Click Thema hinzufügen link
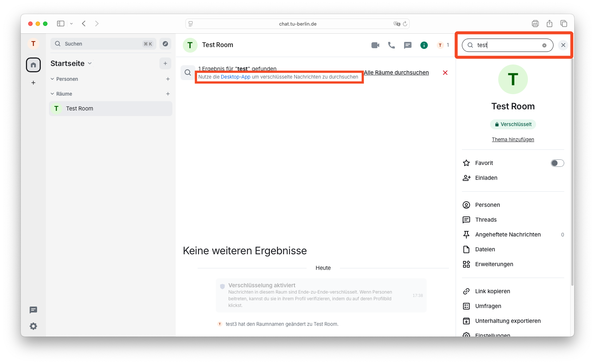 tap(513, 139)
